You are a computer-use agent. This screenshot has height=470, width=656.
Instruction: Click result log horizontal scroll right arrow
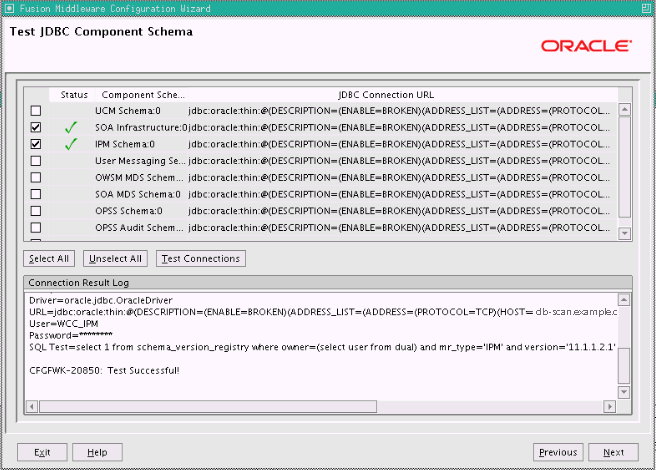coord(610,406)
